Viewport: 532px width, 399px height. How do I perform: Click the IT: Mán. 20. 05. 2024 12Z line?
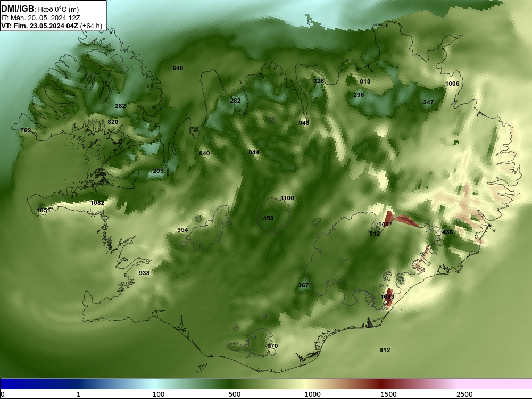[40, 18]
